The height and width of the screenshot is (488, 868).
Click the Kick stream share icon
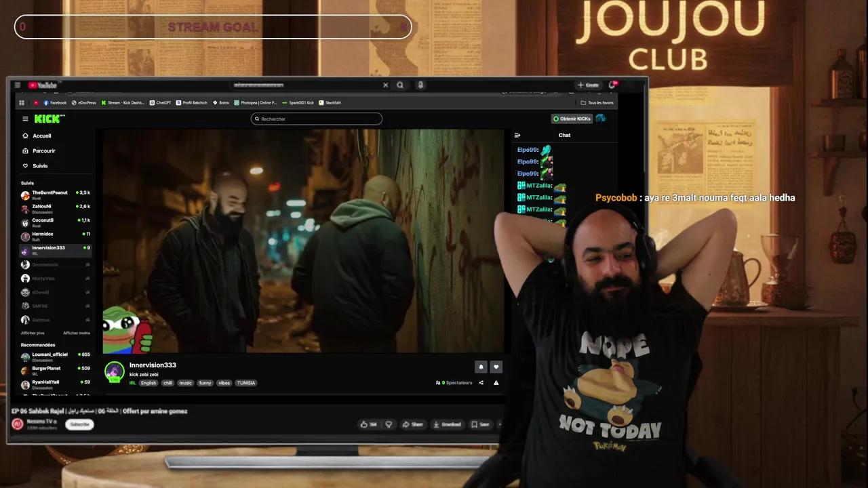pos(481,383)
